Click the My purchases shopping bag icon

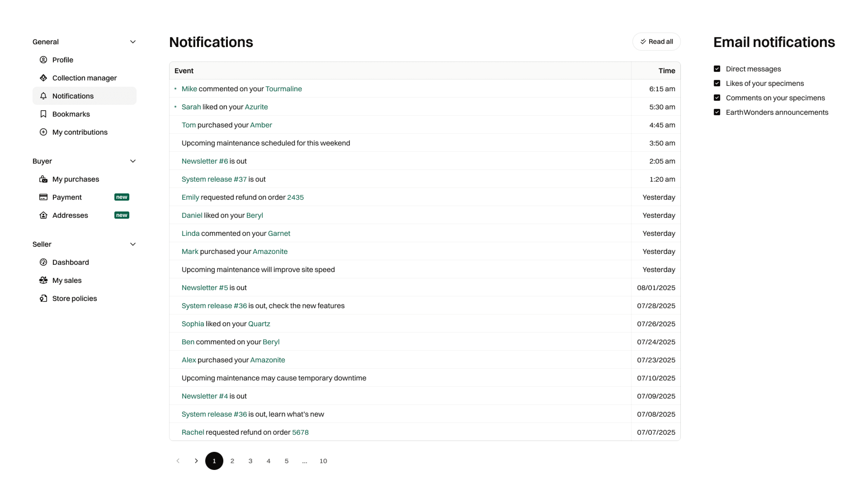[x=43, y=179]
